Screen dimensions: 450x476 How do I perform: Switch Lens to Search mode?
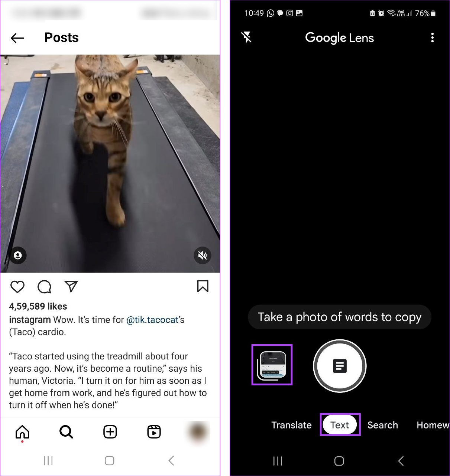382,425
